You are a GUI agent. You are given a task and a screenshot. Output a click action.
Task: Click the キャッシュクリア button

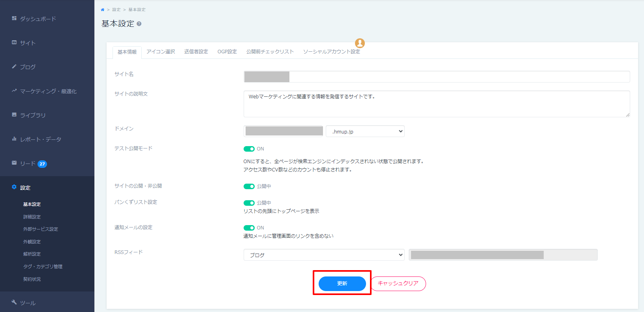point(398,284)
